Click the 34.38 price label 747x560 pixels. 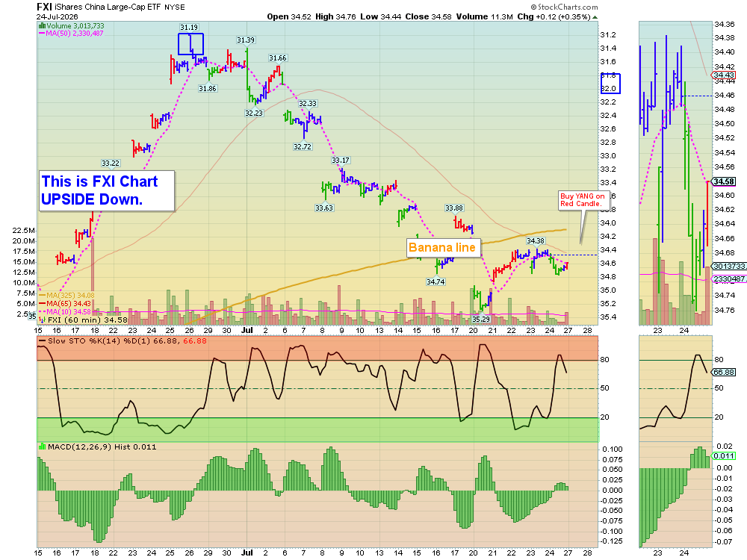(536, 241)
